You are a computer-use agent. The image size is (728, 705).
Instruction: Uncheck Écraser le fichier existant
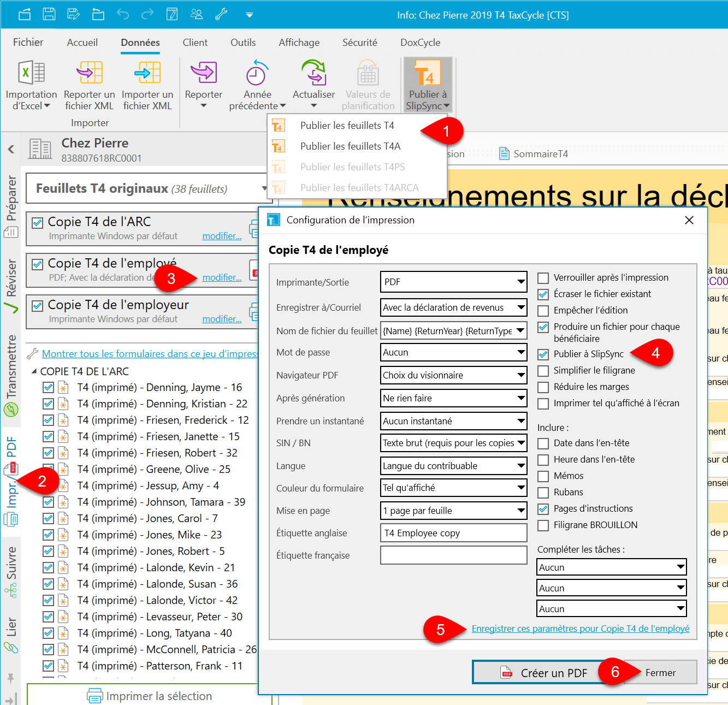tap(543, 294)
